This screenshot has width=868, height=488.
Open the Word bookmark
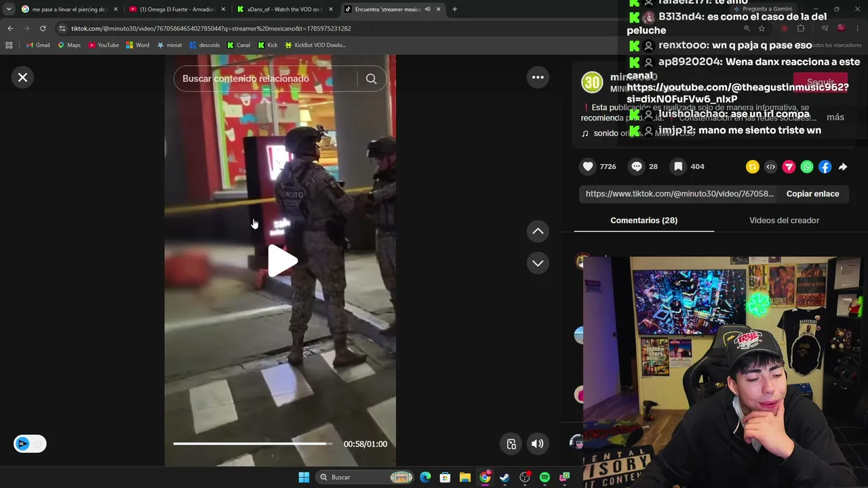(x=138, y=45)
